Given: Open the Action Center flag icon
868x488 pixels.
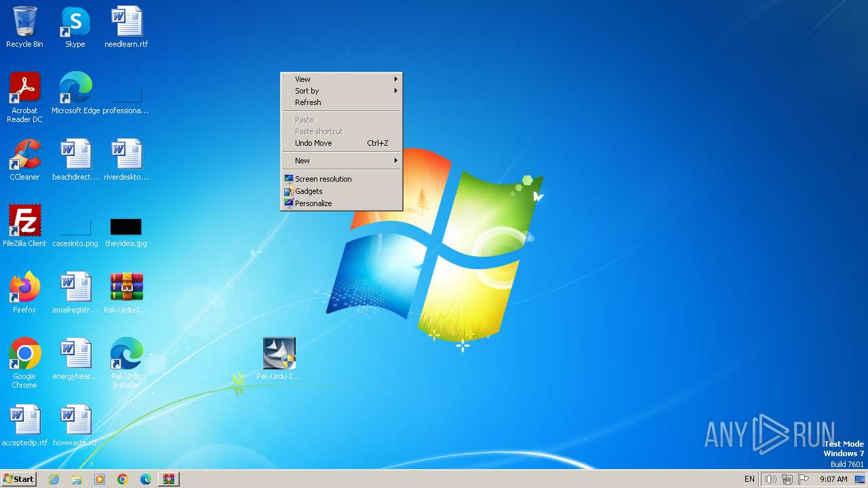Looking at the screenshot, I should [804, 479].
